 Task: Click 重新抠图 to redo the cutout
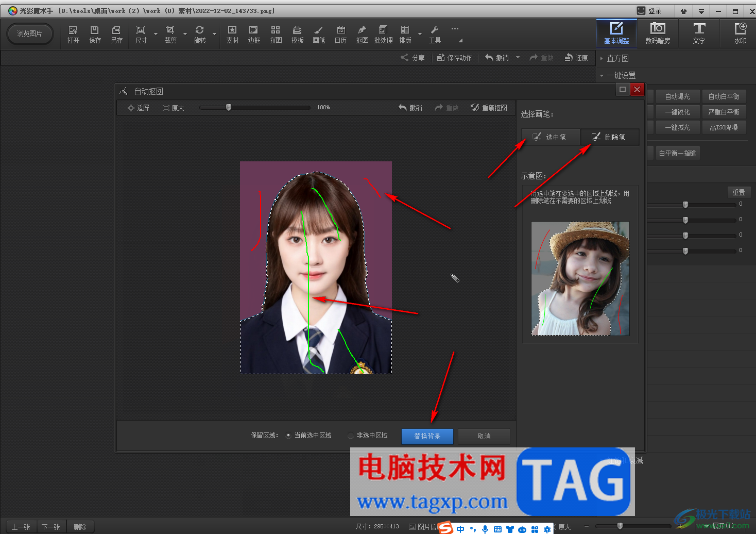(x=489, y=108)
